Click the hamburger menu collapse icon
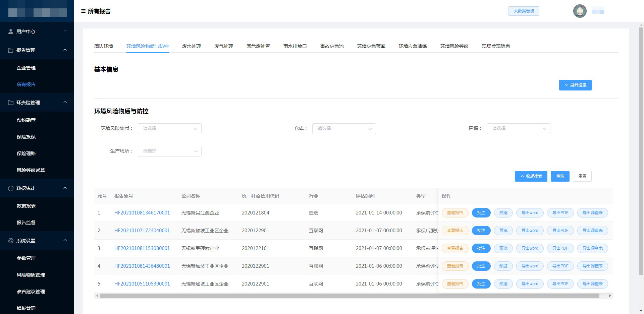This screenshot has width=644, height=314. 83,11
